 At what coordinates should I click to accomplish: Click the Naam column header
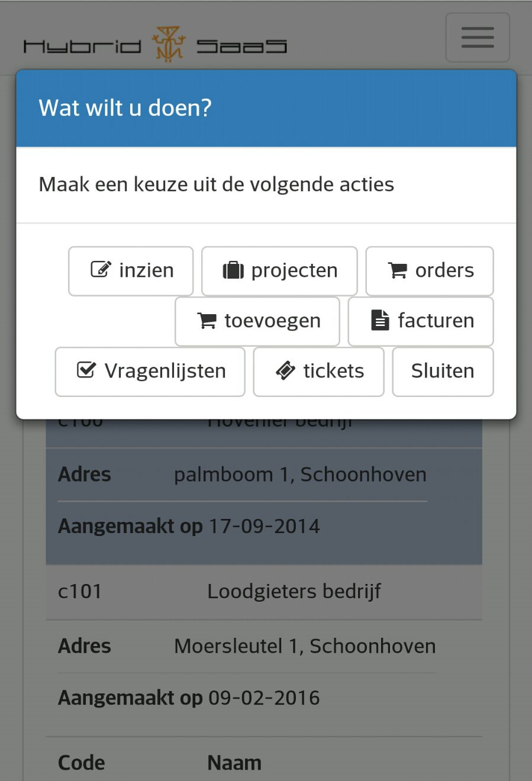click(x=234, y=763)
